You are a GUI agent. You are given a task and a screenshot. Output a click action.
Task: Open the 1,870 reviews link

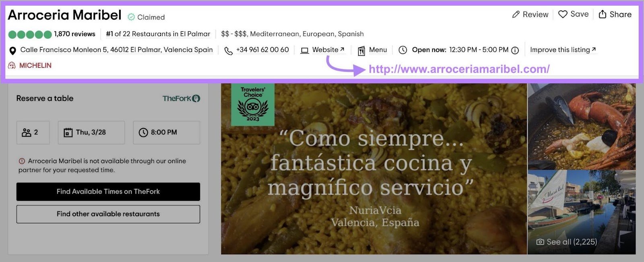tap(75, 34)
